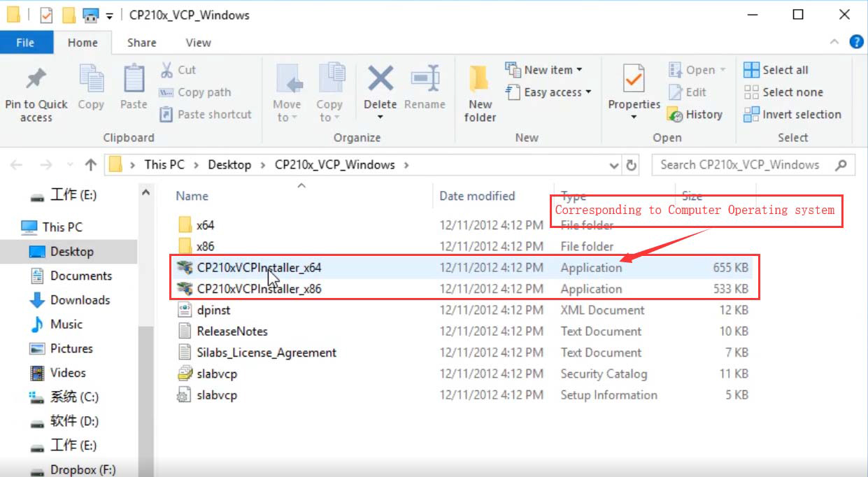
Task: Click Edit in the ribbon Open group
Action: (x=688, y=92)
